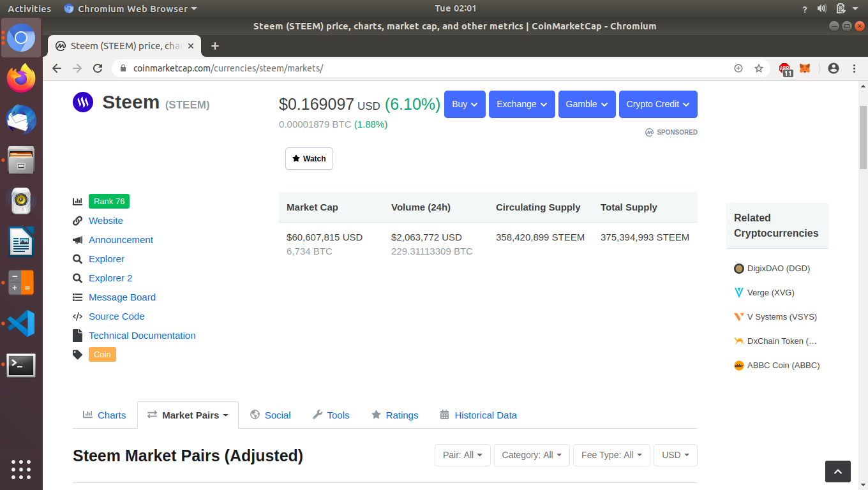This screenshot has height=490, width=868.
Task: Expand the Exchange dropdown
Action: pos(522,104)
